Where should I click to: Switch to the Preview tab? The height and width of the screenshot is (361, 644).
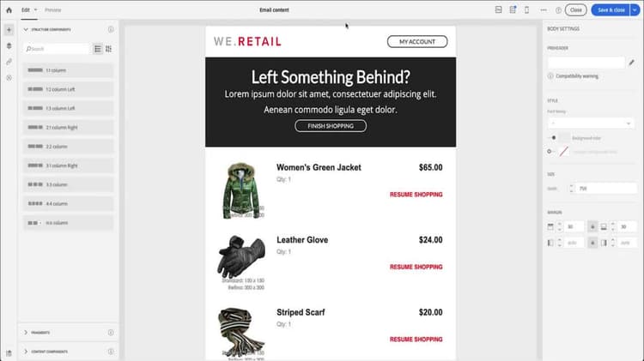click(x=53, y=9)
